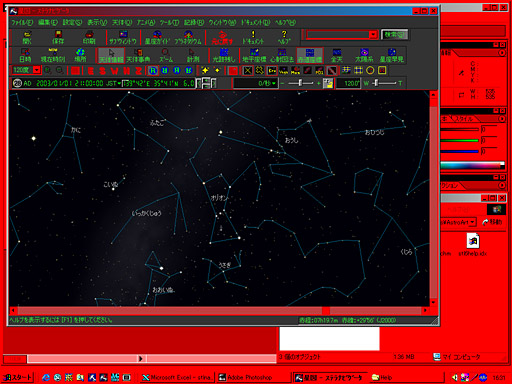
Task: Click the 保存 (Save) toolbar icon
Action: [x=58, y=37]
